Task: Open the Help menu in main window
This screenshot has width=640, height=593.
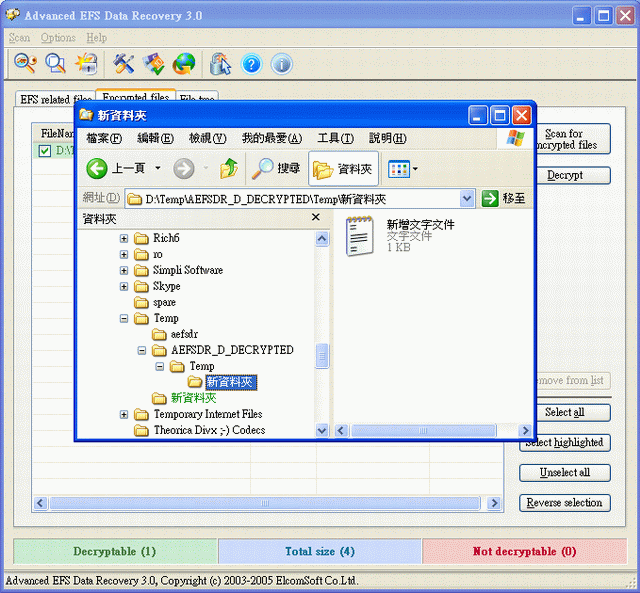Action: tap(96, 38)
